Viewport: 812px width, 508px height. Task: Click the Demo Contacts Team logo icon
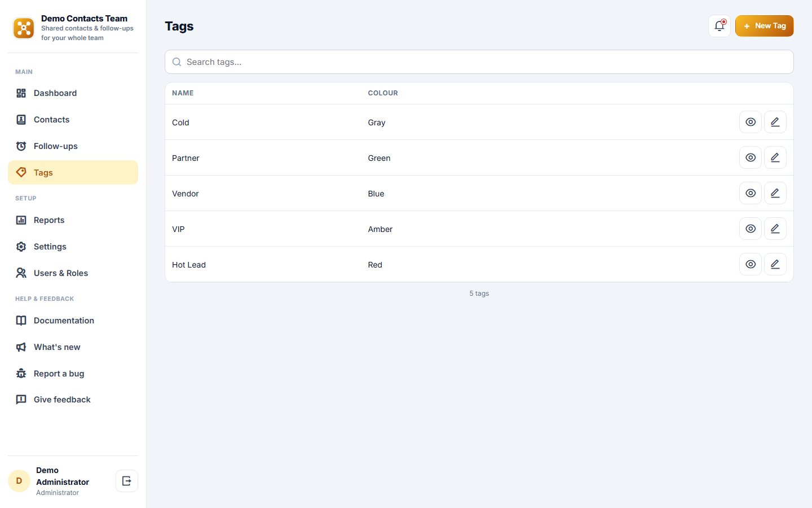tap(24, 28)
